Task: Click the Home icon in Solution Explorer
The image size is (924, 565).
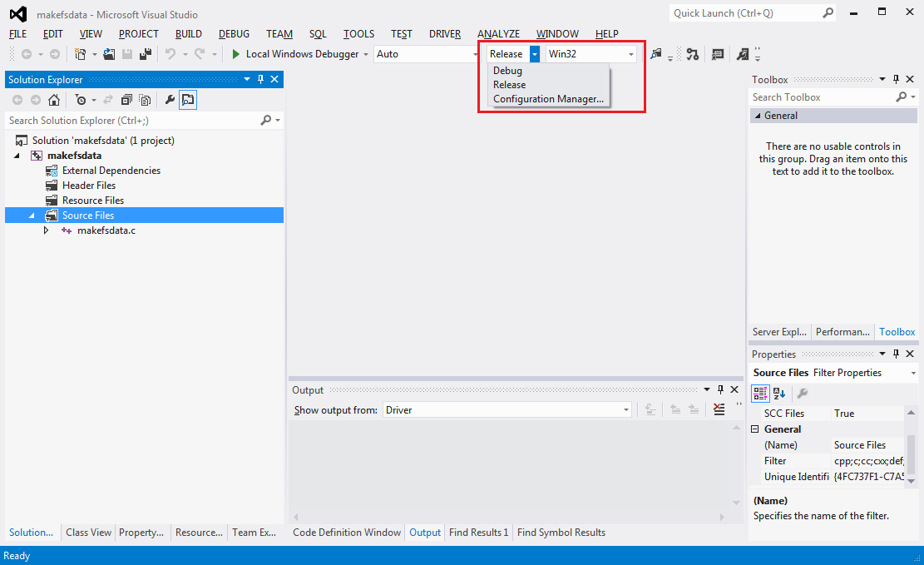Action: pos(54,100)
